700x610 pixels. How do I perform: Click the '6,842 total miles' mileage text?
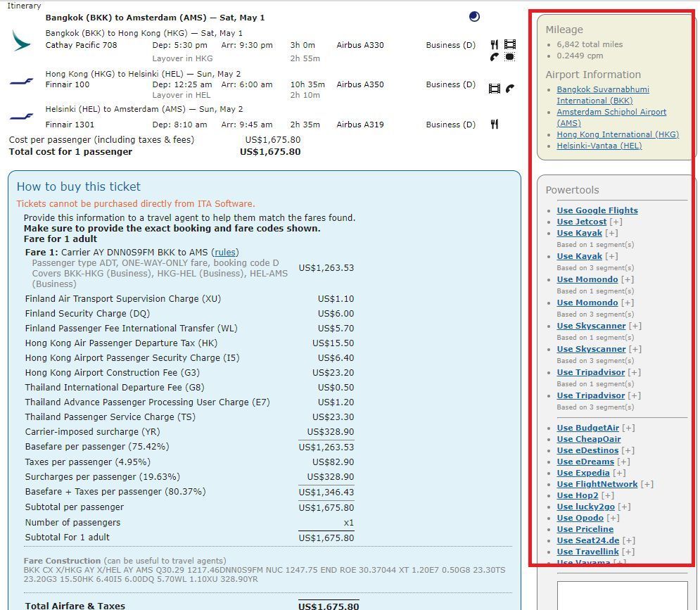point(590,44)
